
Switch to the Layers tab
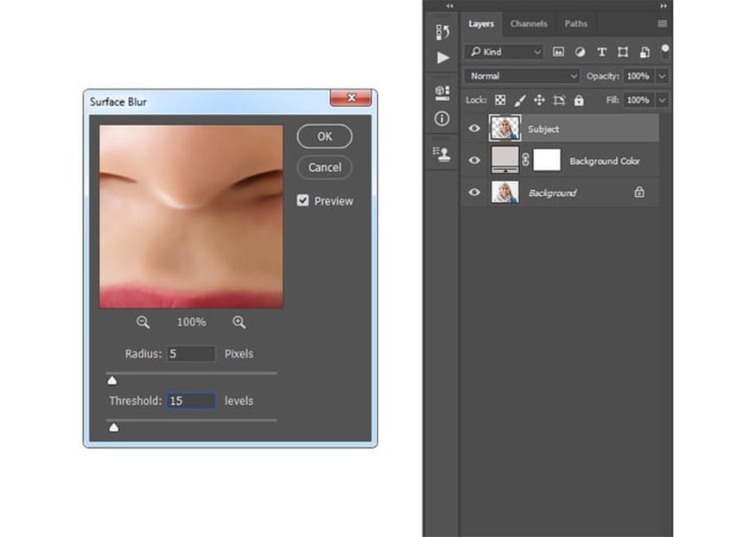(x=481, y=23)
